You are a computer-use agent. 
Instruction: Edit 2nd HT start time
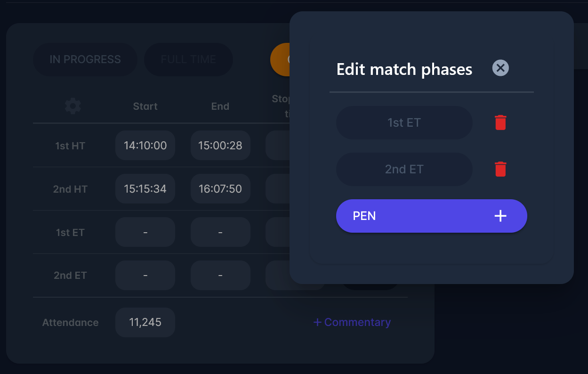145,189
